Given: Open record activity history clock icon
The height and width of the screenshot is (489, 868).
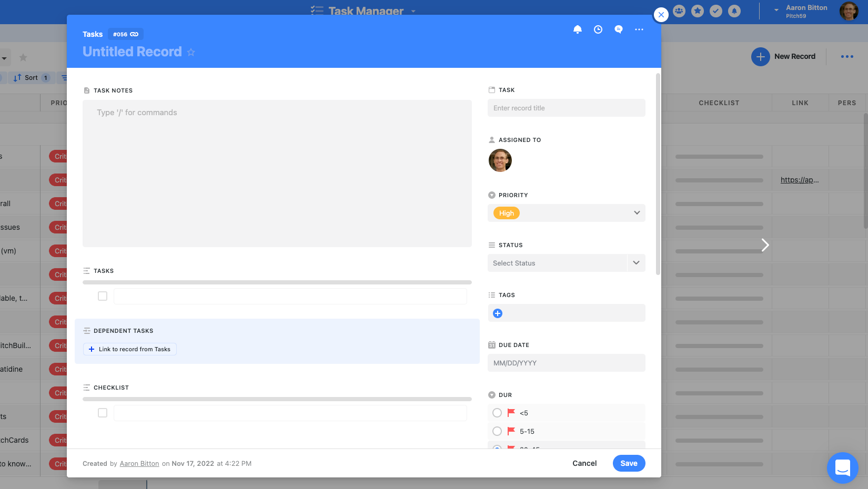Looking at the screenshot, I should pyautogui.click(x=598, y=29).
